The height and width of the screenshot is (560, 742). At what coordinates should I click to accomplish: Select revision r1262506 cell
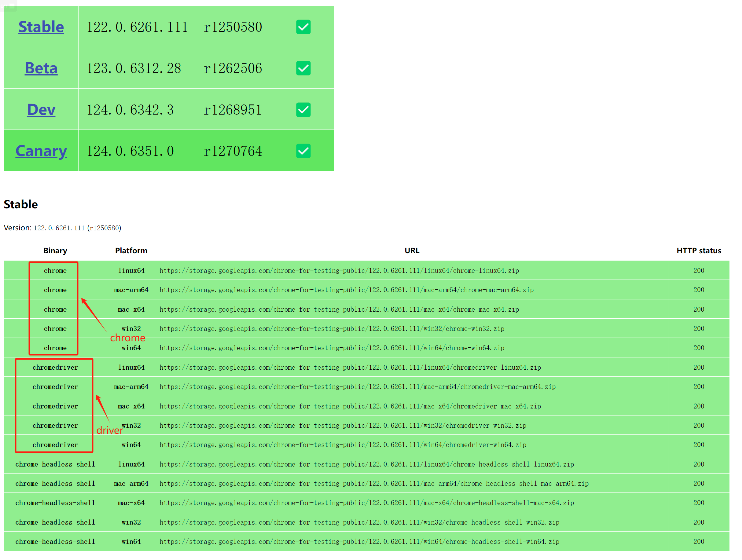point(234,68)
